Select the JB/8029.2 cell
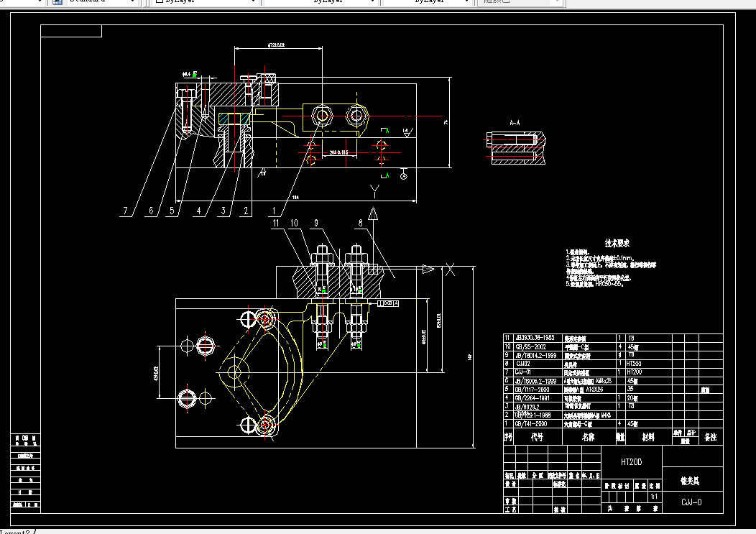The height and width of the screenshot is (534, 756). tap(527, 407)
